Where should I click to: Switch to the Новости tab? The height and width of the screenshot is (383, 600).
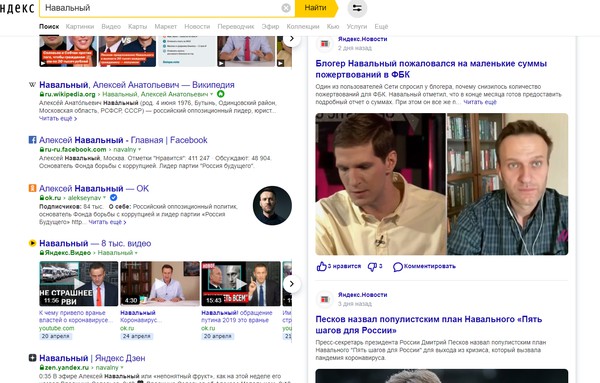click(197, 26)
